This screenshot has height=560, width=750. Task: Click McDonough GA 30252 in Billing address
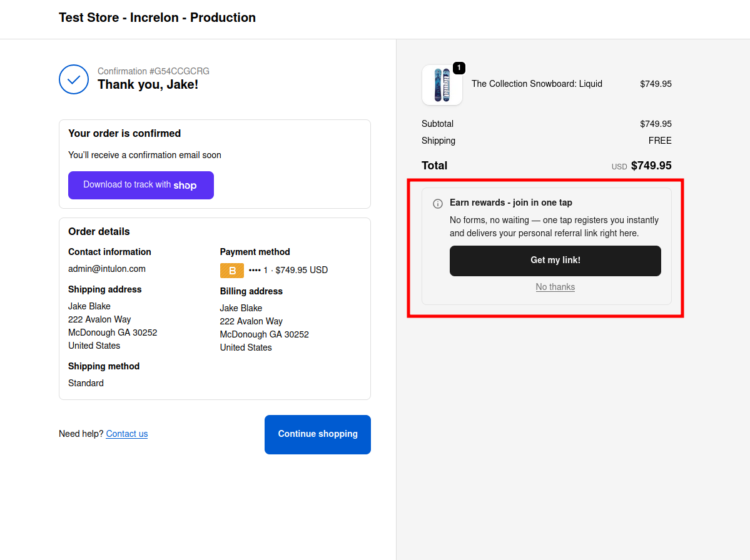click(265, 334)
